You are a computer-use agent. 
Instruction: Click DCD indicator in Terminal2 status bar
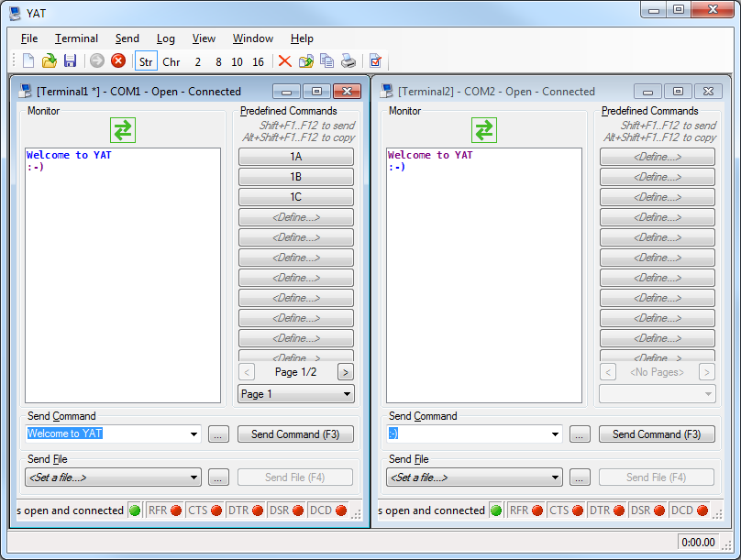689,511
